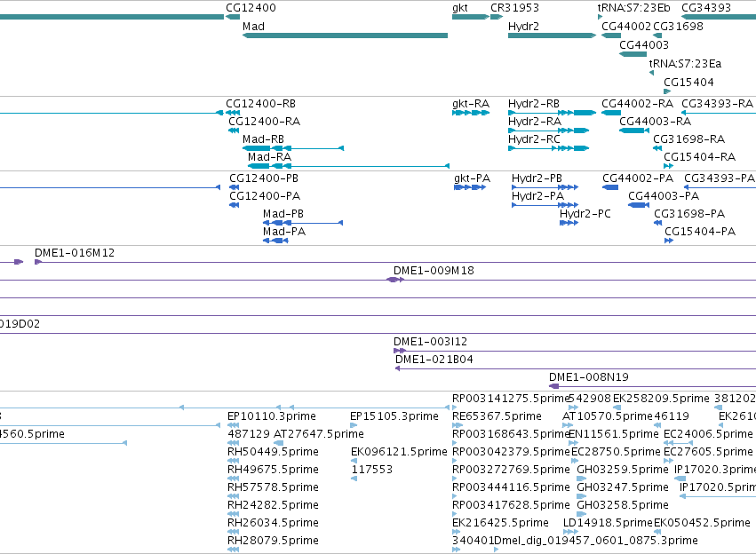This screenshot has height=554, width=756.
Task: Open the GH03259.5prime EST
Action: tap(582, 479)
